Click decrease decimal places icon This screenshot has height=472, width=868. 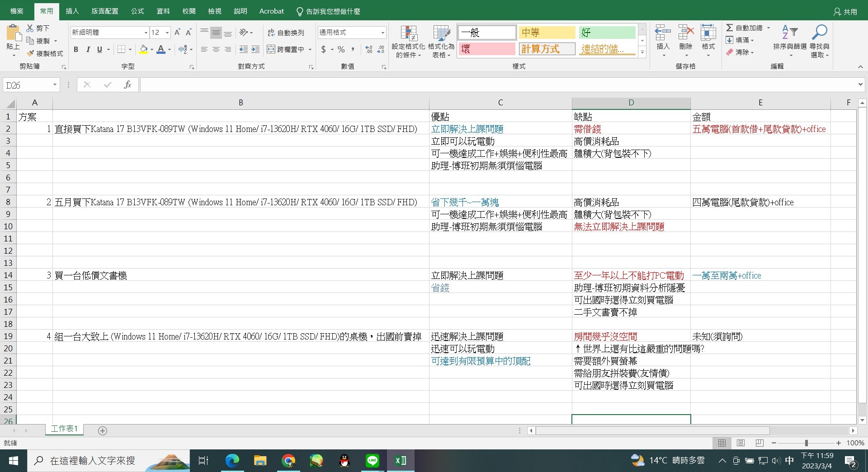[381, 49]
